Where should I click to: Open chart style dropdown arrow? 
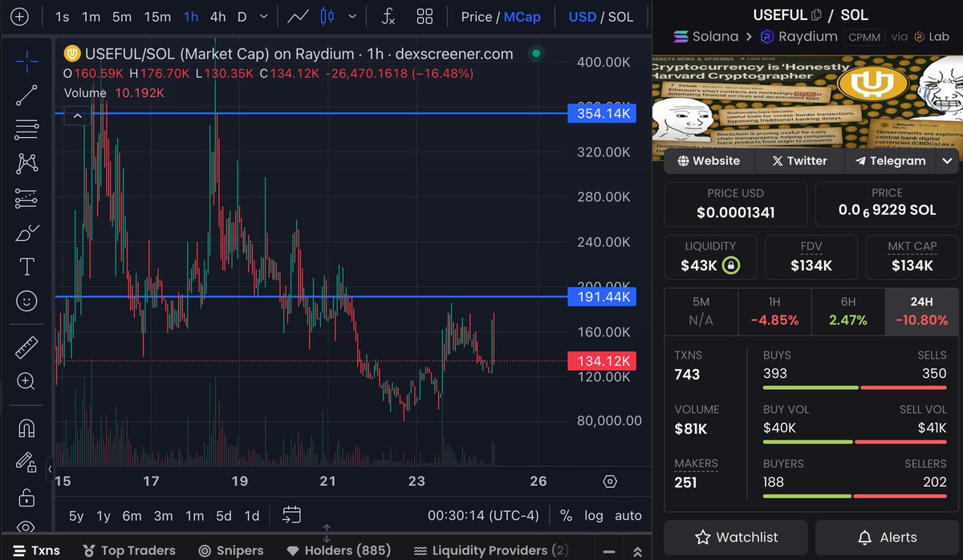coord(351,17)
